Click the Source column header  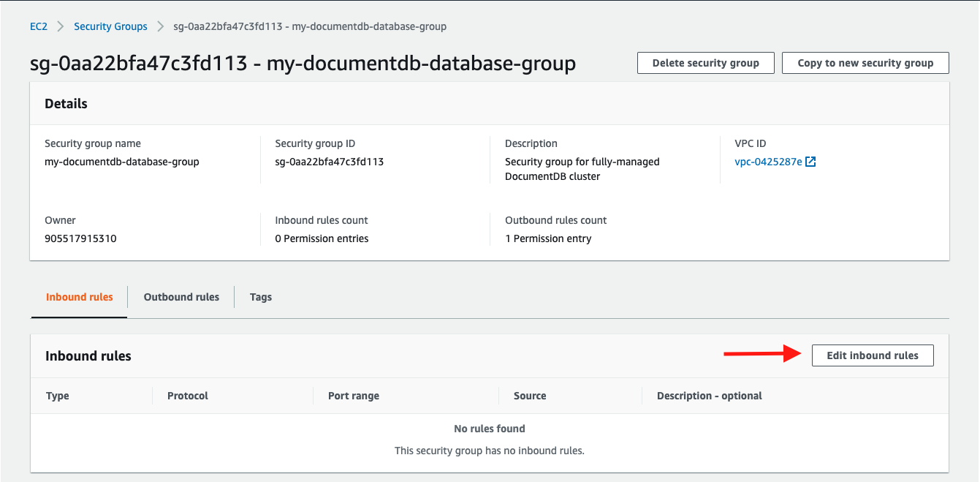pyautogui.click(x=529, y=395)
